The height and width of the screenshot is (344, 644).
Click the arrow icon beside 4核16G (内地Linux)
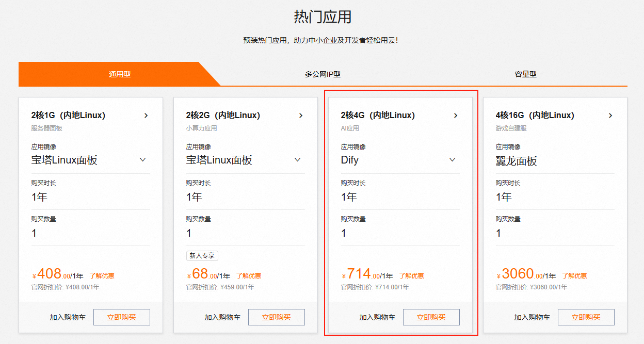coord(610,116)
